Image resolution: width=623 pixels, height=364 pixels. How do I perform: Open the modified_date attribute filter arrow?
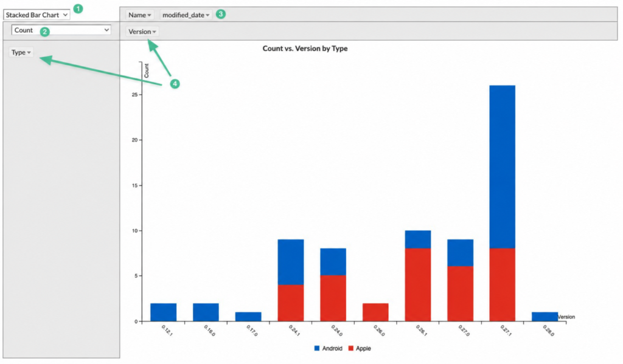coord(207,15)
